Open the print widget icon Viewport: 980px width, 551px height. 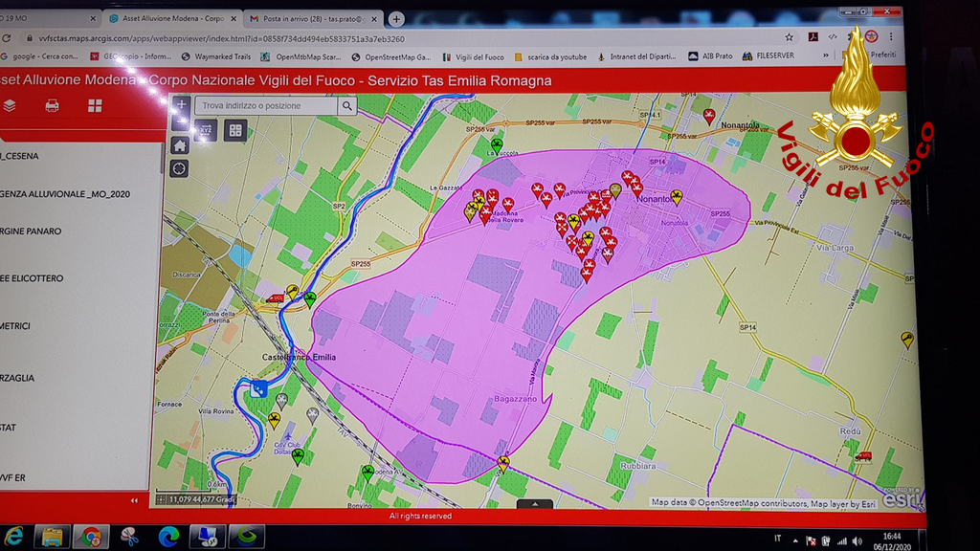point(52,105)
